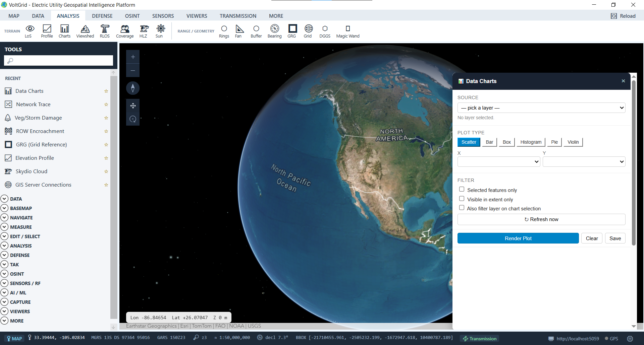
Task: Click the Transmission status badge
Action: (480, 339)
